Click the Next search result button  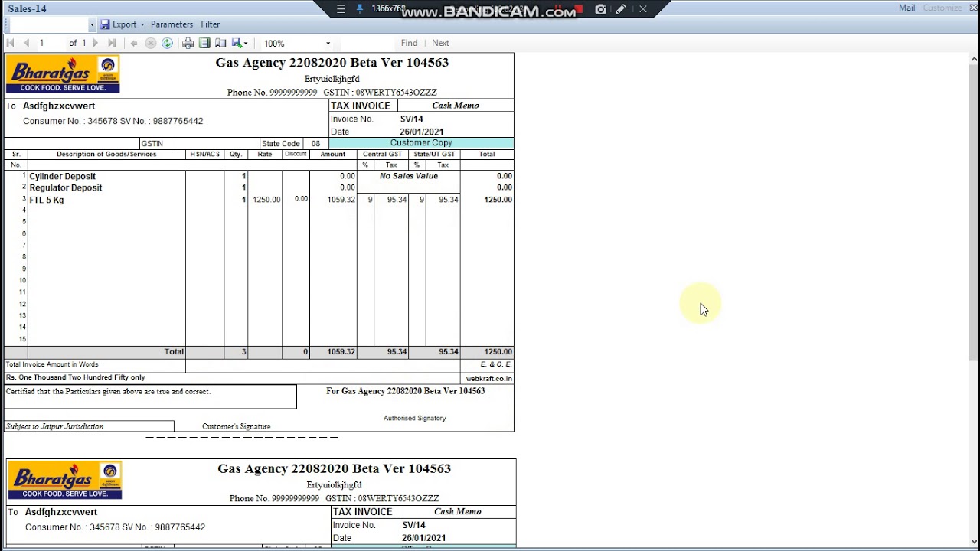[x=440, y=44]
